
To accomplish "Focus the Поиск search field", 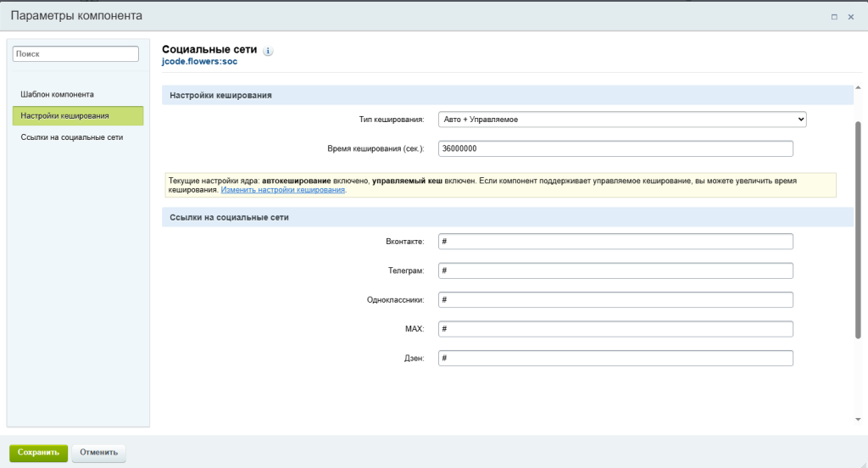I will (x=75, y=53).
